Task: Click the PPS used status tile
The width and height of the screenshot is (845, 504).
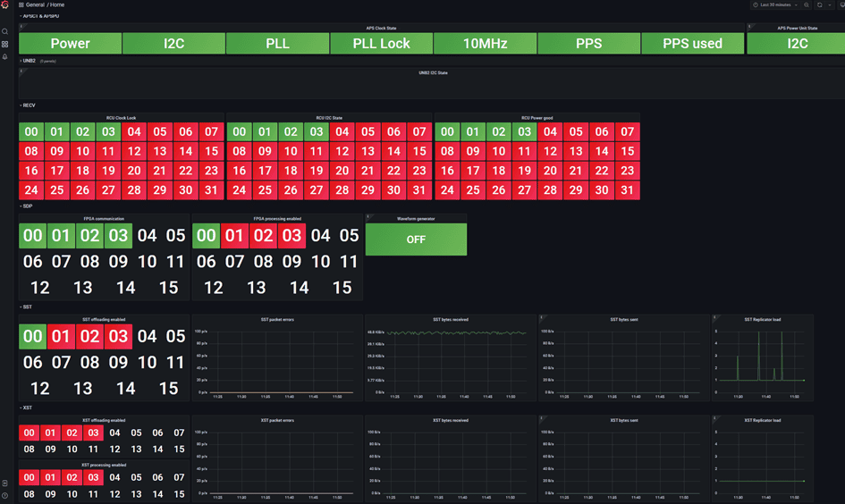Action: (x=692, y=44)
